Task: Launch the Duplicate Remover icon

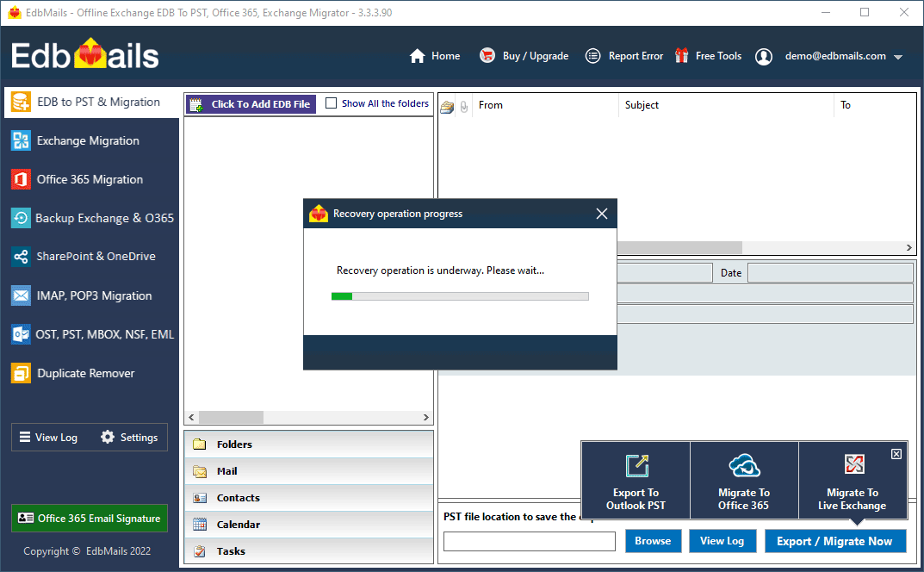Action: (x=21, y=373)
